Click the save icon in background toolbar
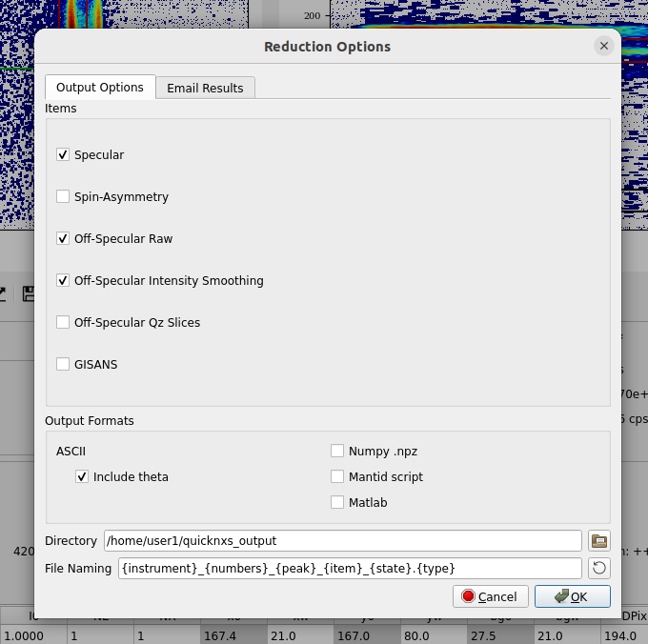648x644 pixels. pyautogui.click(x=28, y=293)
